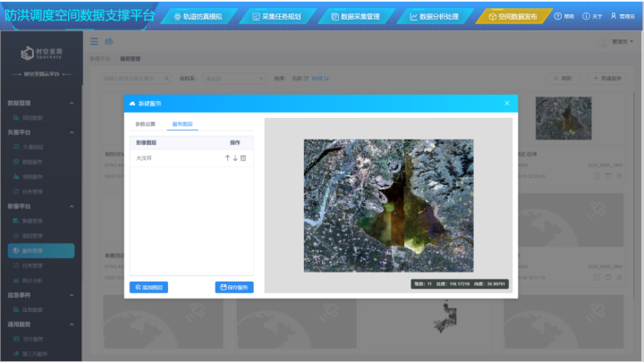The height and width of the screenshot is (362, 644).
Task: Switch to the 参数设置 tab
Action: pos(145,124)
